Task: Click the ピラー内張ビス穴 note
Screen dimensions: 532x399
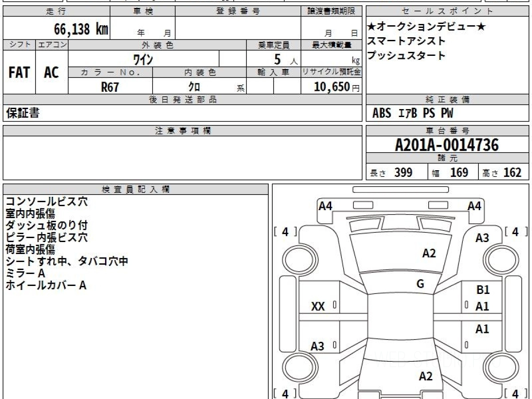Action: pyautogui.click(x=47, y=238)
